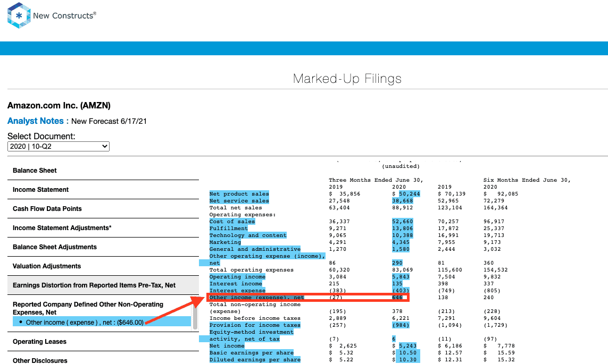608x364 pixels.
Task: Open the Valuation Adjustments section
Action: [x=47, y=266]
